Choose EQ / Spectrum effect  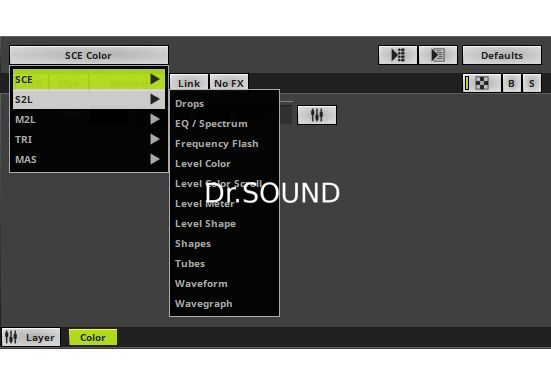click(x=224, y=124)
